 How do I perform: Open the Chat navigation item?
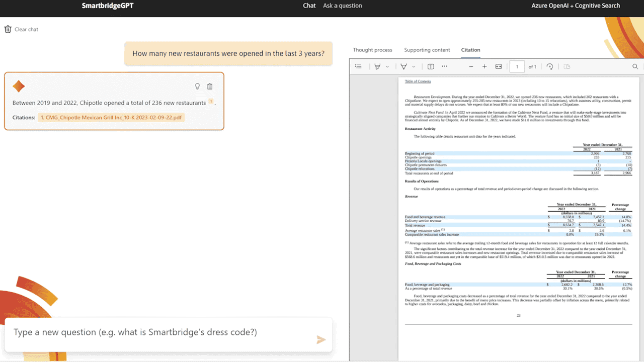(x=309, y=6)
